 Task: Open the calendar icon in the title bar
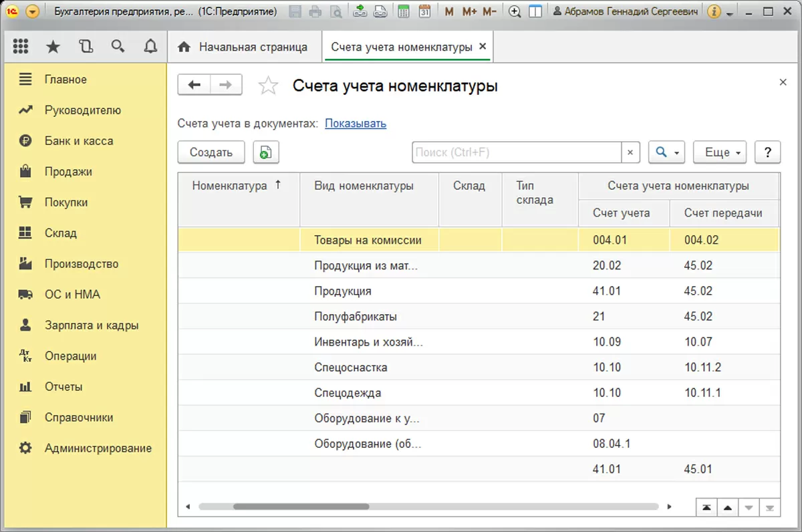coord(424,12)
